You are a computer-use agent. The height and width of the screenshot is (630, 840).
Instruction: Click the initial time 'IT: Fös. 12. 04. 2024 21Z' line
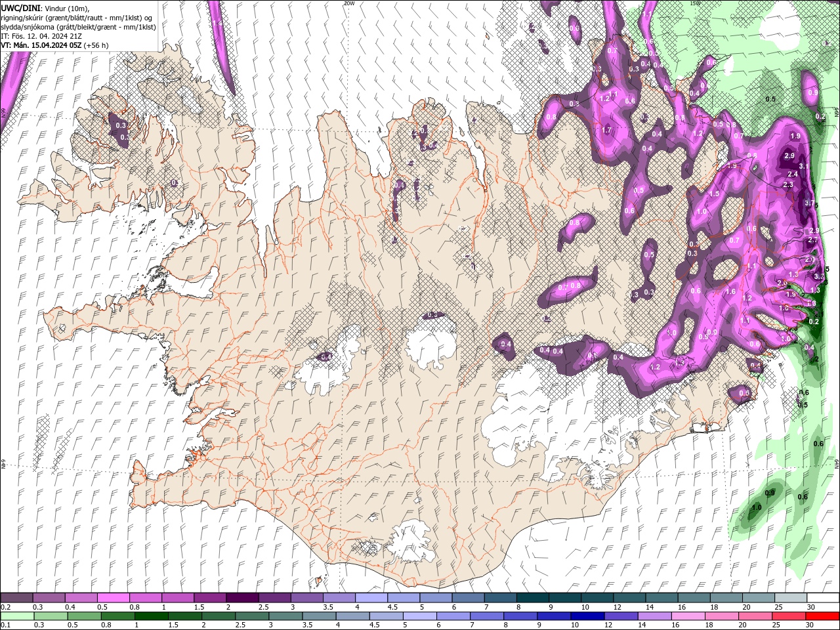(x=41, y=36)
